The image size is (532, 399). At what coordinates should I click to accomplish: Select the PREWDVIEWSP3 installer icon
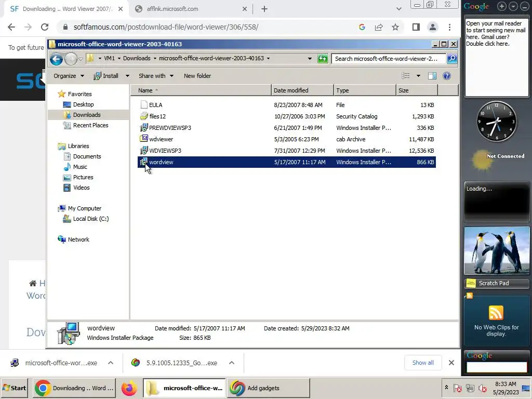[144, 128]
